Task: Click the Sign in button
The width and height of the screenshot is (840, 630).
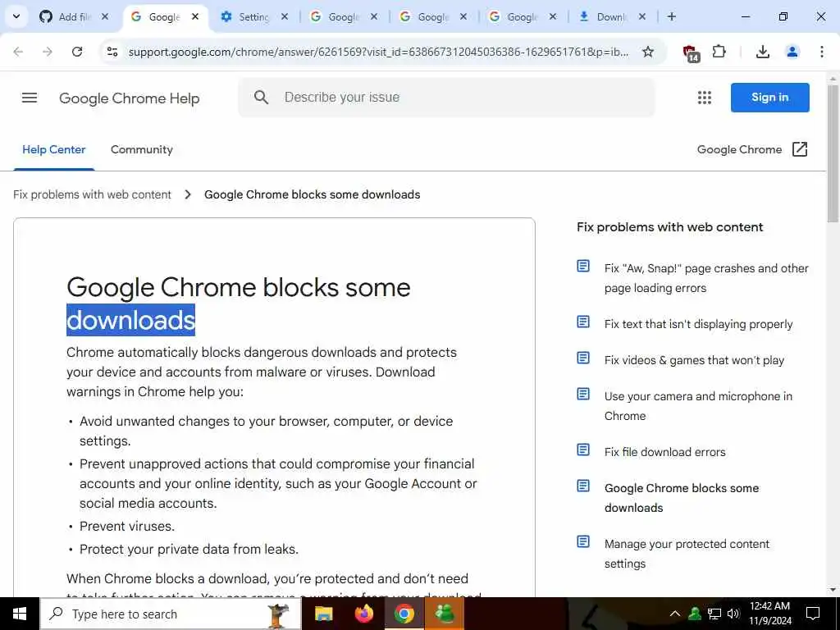Action: [x=769, y=98]
